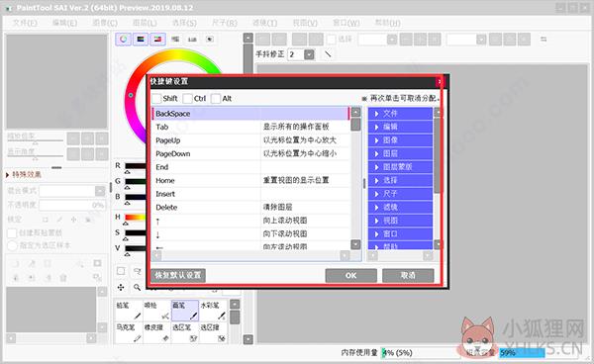The width and height of the screenshot is (594, 364).
Task: Expand the 编辑 shortcut category
Action: click(400, 127)
